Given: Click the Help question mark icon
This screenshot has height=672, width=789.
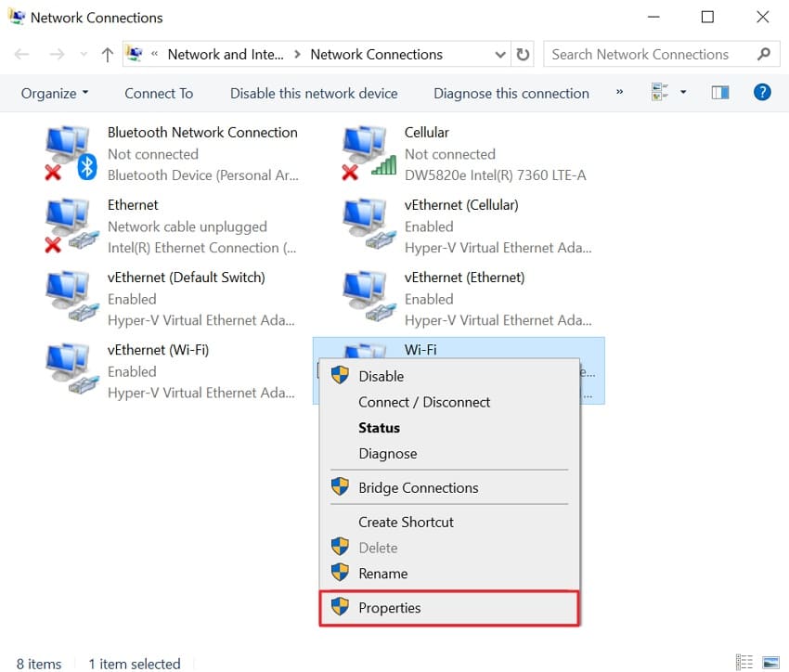Looking at the screenshot, I should (762, 92).
